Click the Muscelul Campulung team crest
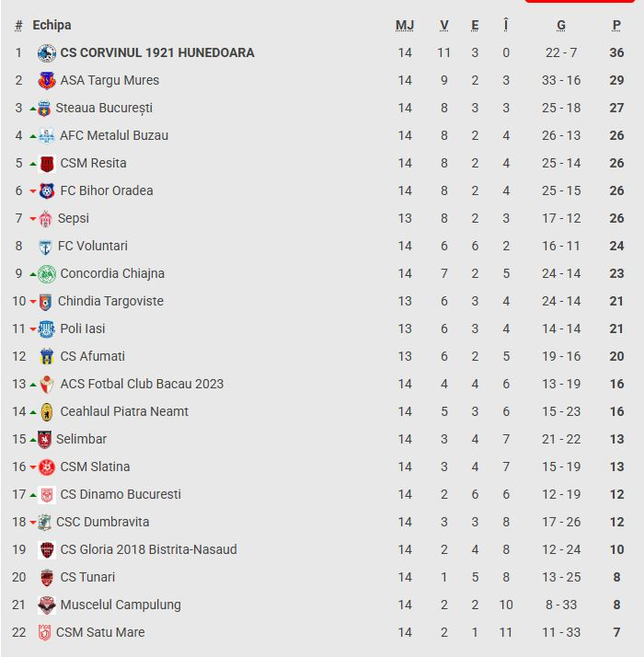Viewport: 644px width, 657px height. [x=47, y=605]
